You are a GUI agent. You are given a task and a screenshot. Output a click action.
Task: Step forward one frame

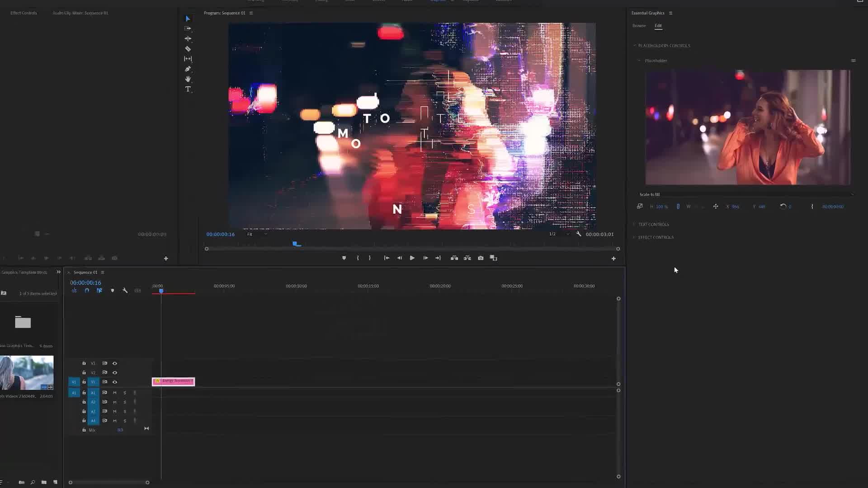click(x=425, y=258)
